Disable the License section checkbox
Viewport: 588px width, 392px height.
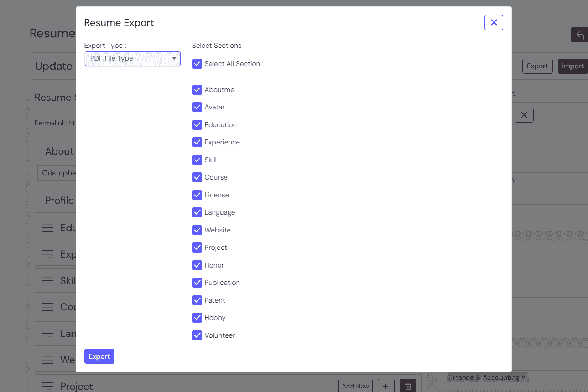(197, 195)
